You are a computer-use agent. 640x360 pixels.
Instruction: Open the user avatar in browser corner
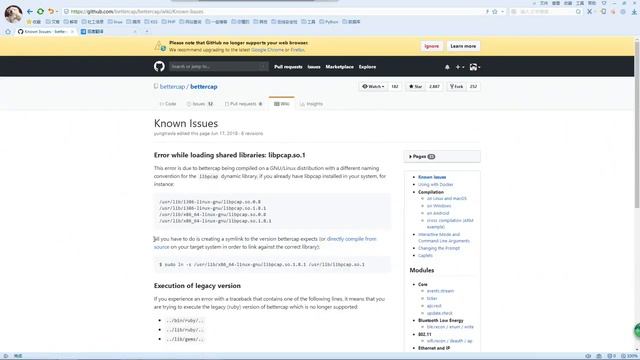(x=13, y=14)
